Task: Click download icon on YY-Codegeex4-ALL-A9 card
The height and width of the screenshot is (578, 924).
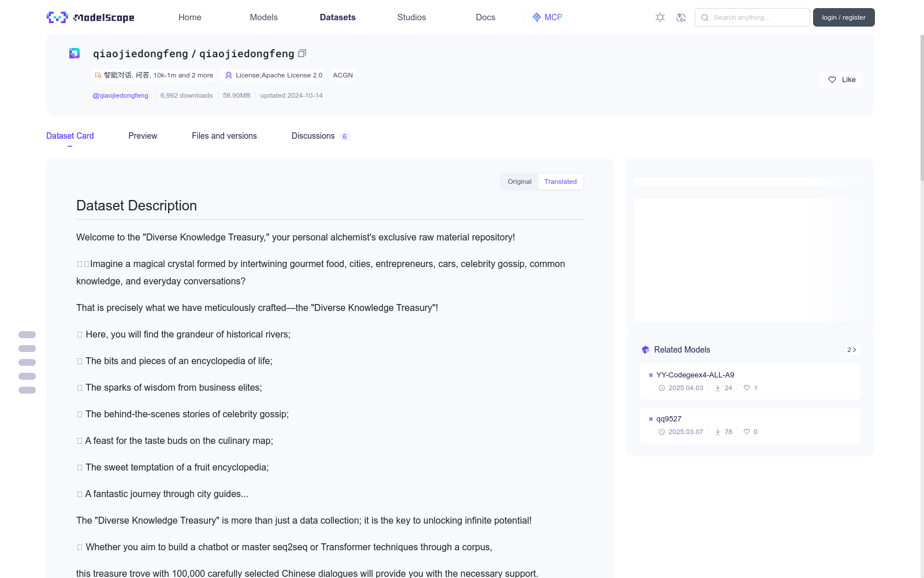Action: pos(718,388)
